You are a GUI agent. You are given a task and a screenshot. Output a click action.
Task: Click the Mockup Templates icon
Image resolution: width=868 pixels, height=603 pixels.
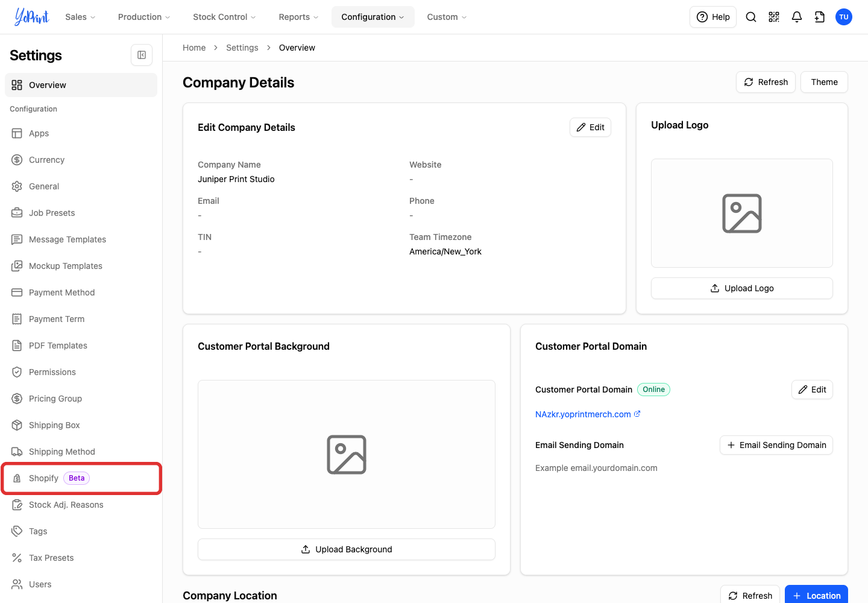(x=17, y=266)
